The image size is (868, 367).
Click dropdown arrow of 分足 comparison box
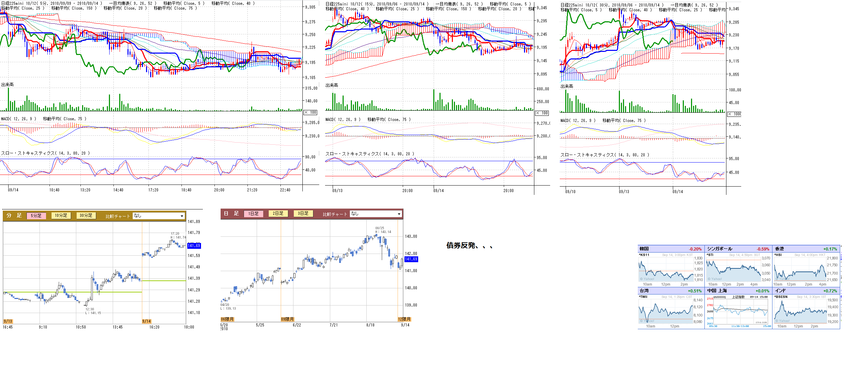click(x=182, y=216)
